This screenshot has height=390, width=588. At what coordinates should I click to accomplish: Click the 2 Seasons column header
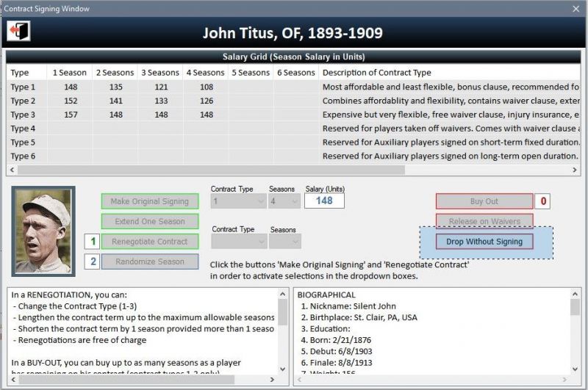tap(115, 73)
